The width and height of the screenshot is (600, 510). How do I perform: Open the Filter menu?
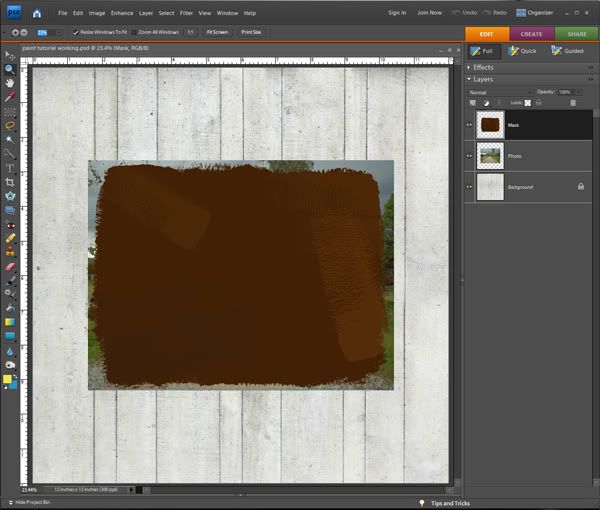[x=186, y=13]
